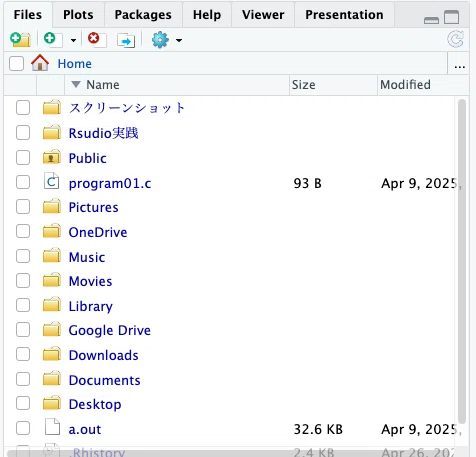Viewport: 476px width, 457px height.
Task: Open the スクリーンショット folder link
Action: tap(127, 108)
